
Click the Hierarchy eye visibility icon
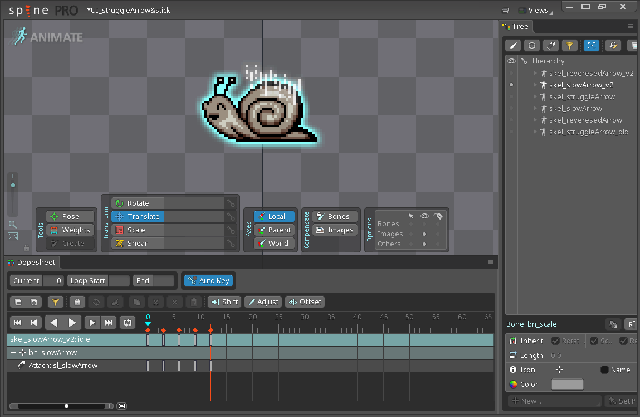pyautogui.click(x=511, y=61)
